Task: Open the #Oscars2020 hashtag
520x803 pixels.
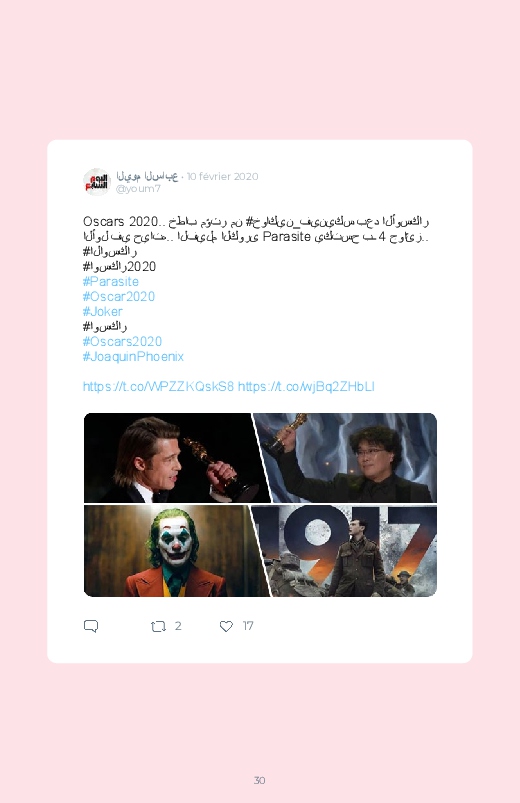Action: [122, 342]
